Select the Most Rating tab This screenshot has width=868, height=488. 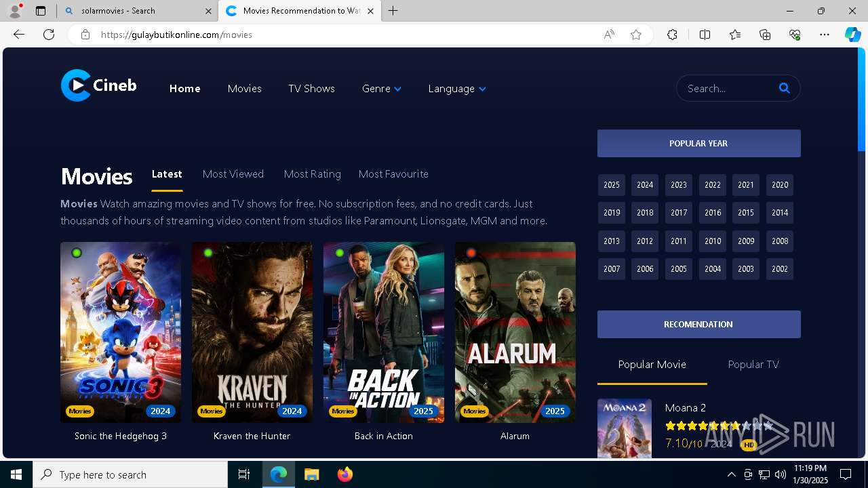(x=313, y=174)
